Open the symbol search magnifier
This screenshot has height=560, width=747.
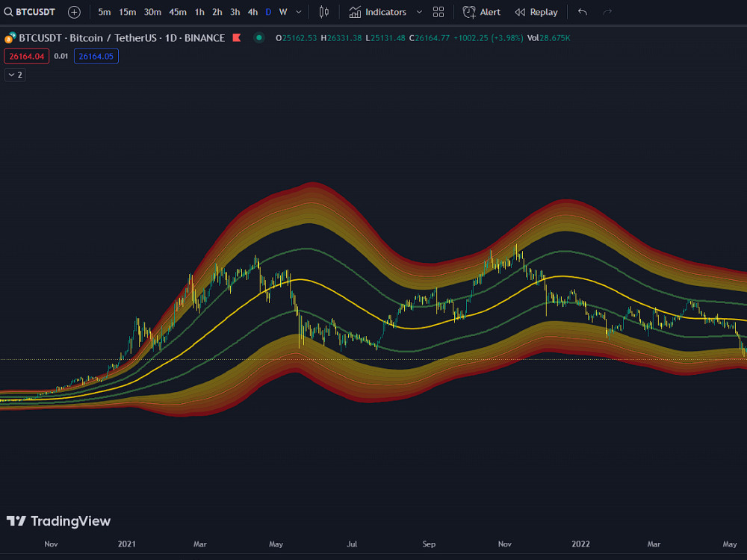8,12
